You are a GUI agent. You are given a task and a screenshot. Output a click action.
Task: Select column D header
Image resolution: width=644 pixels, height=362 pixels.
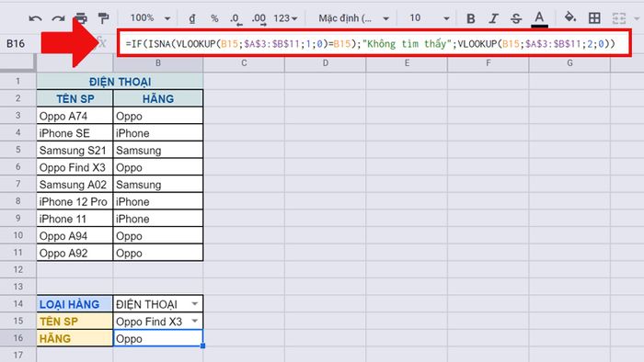tap(326, 63)
